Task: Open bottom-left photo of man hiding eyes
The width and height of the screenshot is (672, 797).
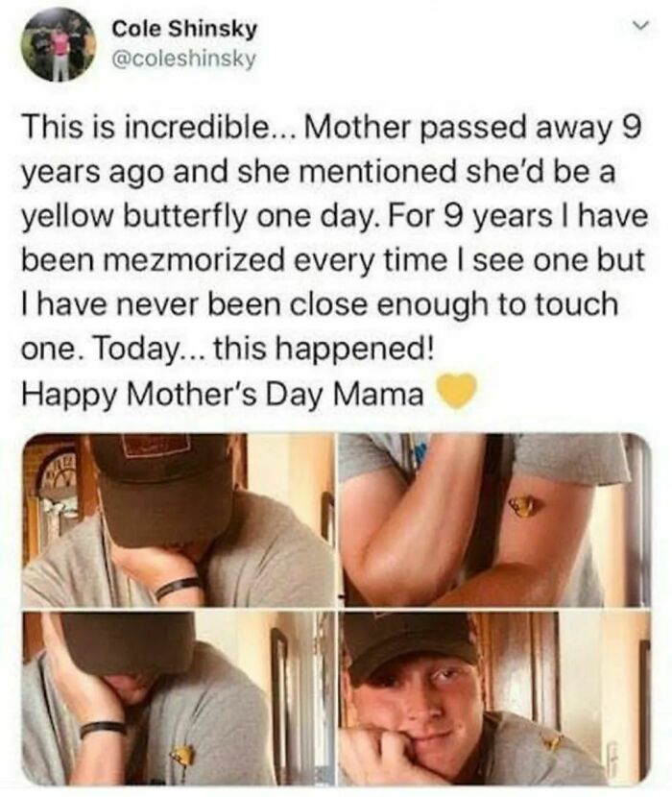Action: click(179, 698)
